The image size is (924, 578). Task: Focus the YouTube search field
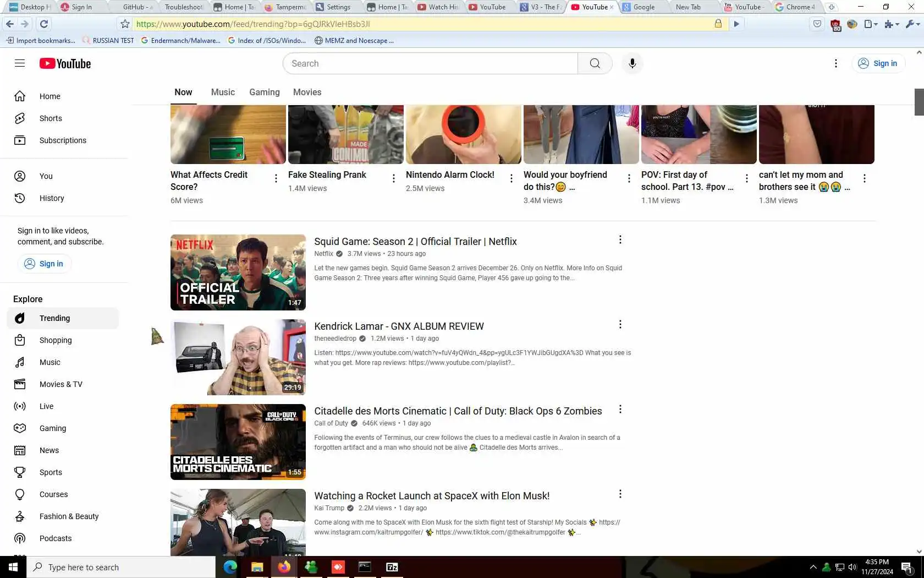coord(430,63)
